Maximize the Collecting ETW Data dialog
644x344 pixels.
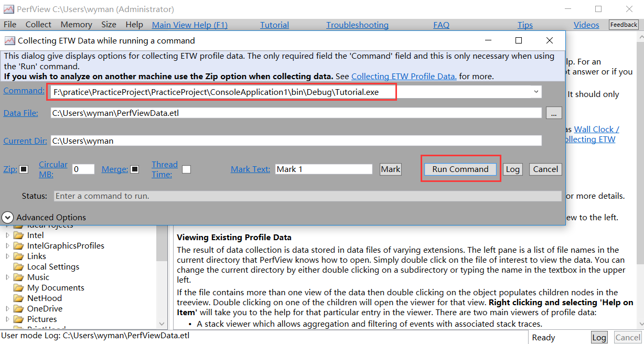(519, 40)
